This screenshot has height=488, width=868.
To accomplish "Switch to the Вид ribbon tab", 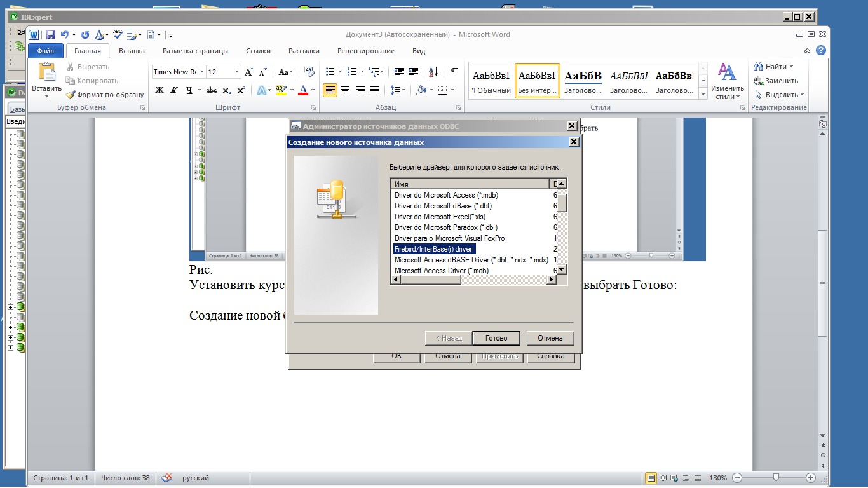I will pos(419,51).
